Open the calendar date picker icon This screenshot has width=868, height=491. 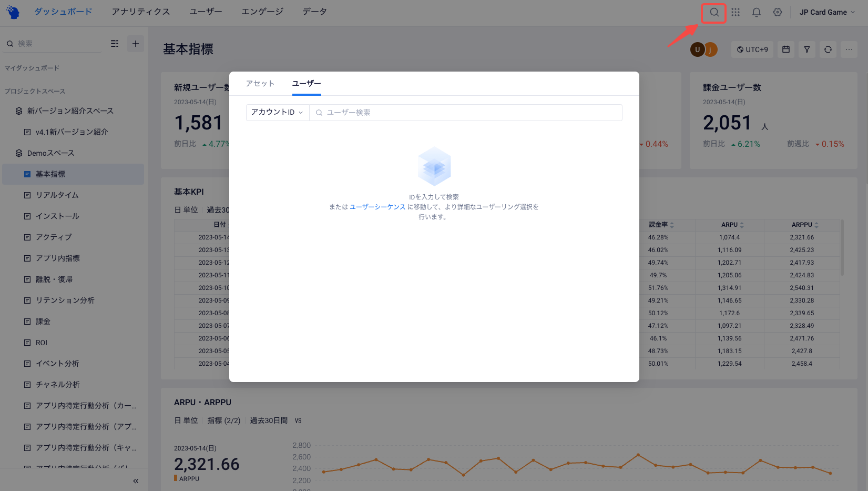point(786,49)
